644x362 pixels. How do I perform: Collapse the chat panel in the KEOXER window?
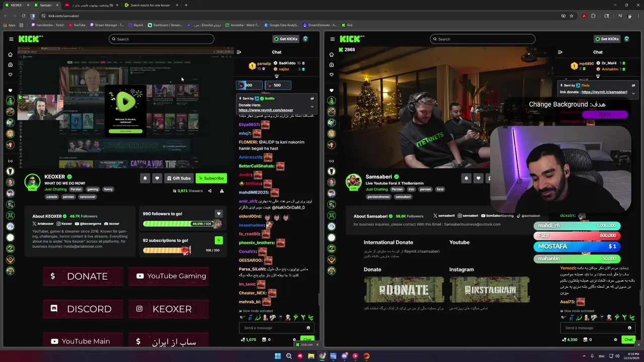(x=239, y=52)
